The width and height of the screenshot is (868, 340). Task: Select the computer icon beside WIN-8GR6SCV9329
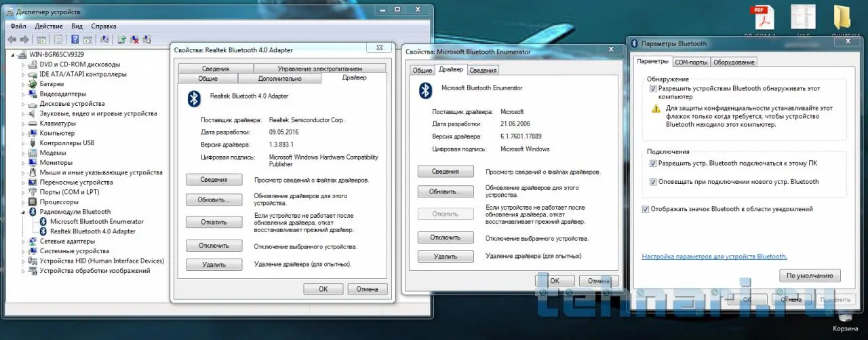coord(22,54)
